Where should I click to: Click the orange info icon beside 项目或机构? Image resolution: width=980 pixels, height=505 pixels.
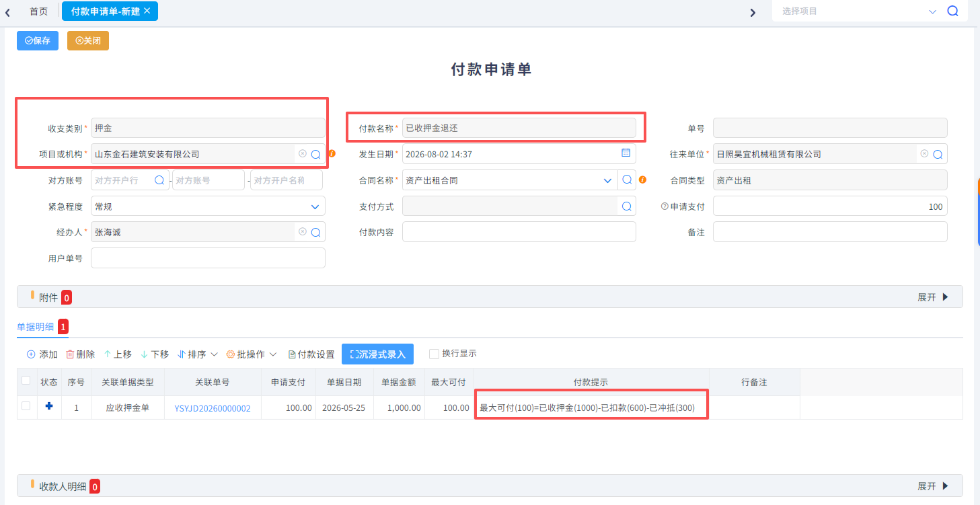pyautogui.click(x=332, y=154)
